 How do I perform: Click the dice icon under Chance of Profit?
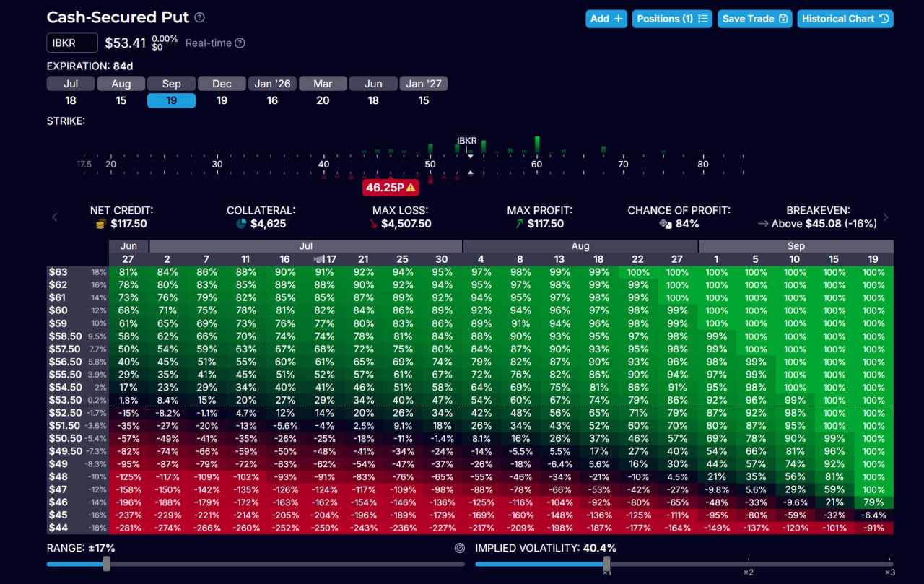click(666, 224)
